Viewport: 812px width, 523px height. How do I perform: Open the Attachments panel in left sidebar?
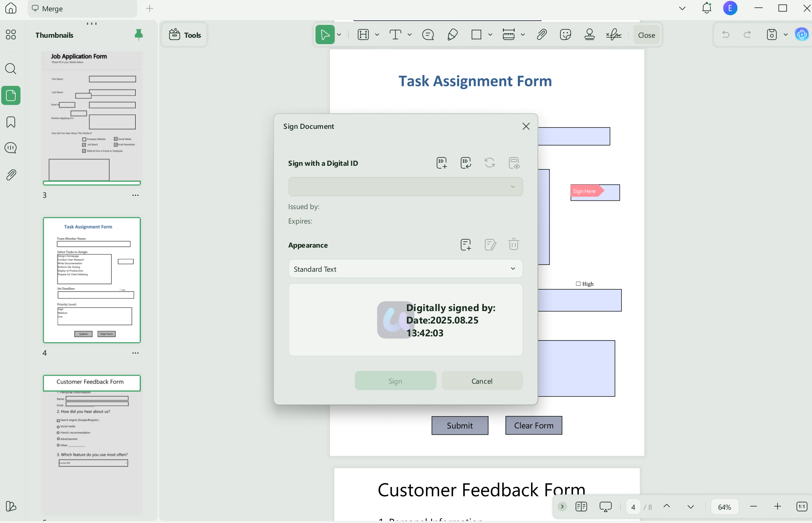click(x=11, y=175)
